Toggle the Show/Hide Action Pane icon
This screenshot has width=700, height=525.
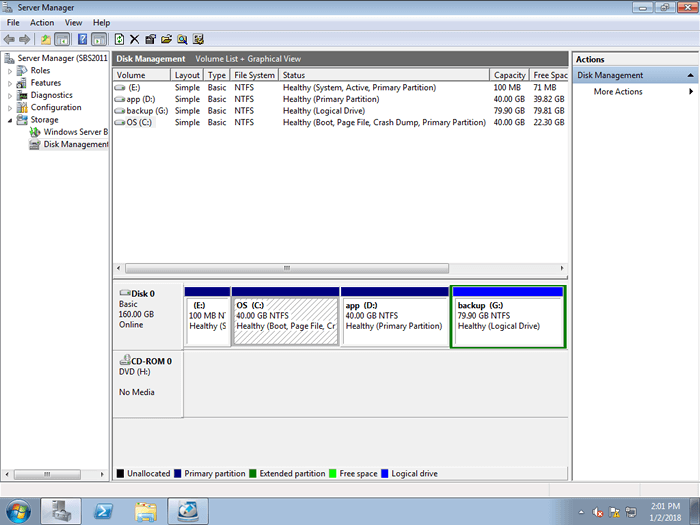(99, 39)
